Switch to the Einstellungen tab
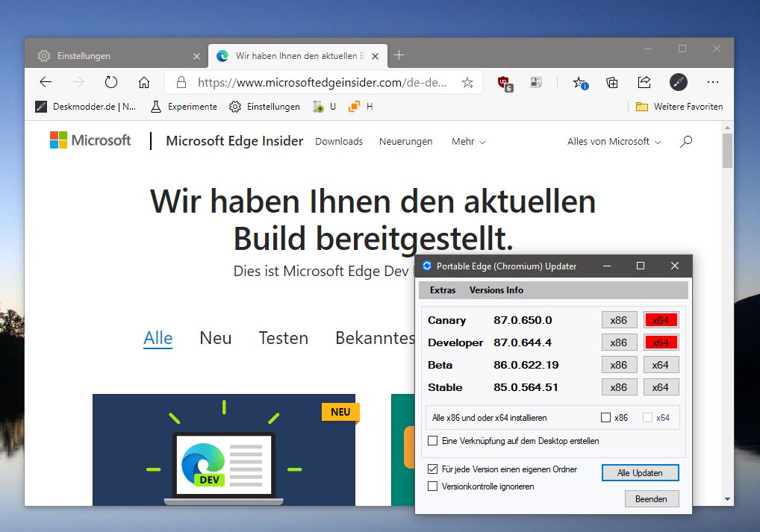Image resolution: width=760 pixels, height=532 pixels. point(116,56)
